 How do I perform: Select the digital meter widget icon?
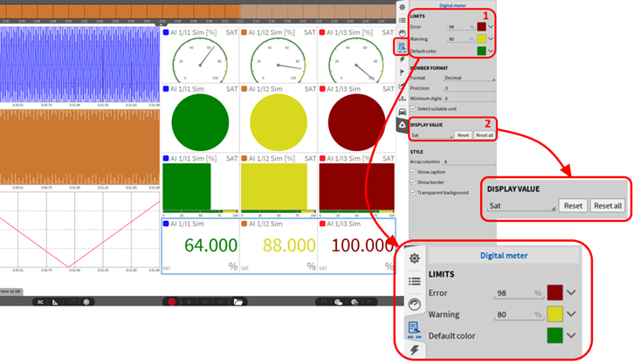(401, 47)
